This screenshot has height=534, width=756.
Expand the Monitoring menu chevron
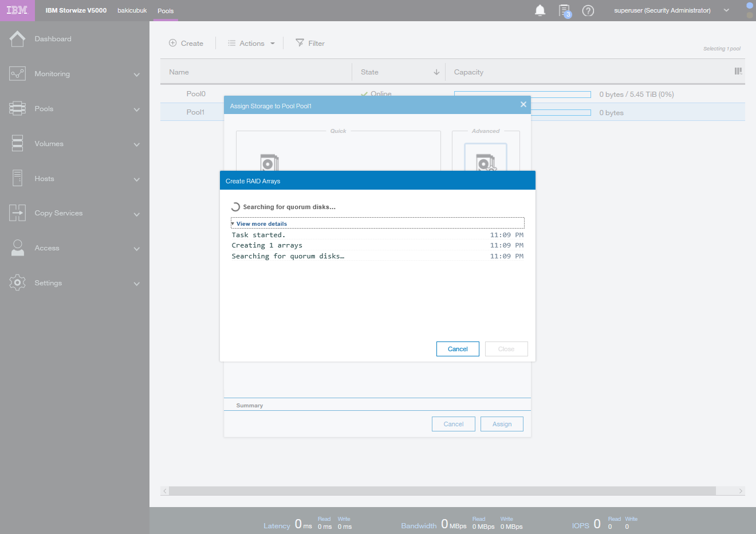tap(136, 74)
